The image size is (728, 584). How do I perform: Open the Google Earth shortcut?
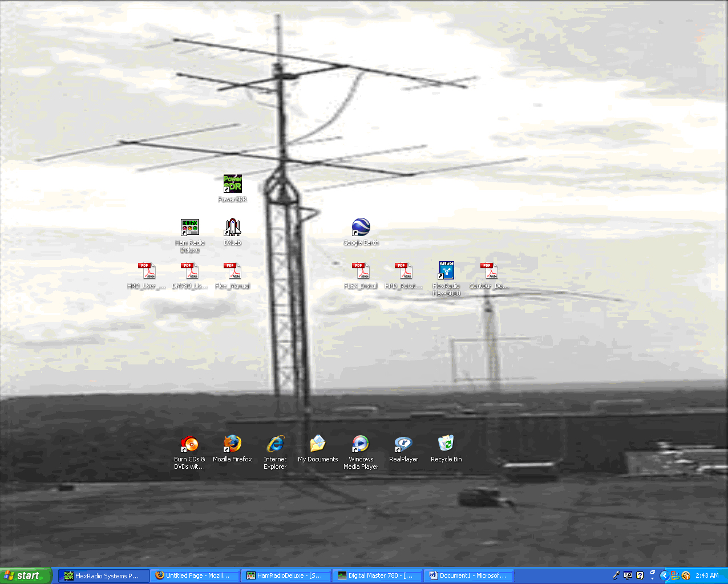tap(361, 228)
